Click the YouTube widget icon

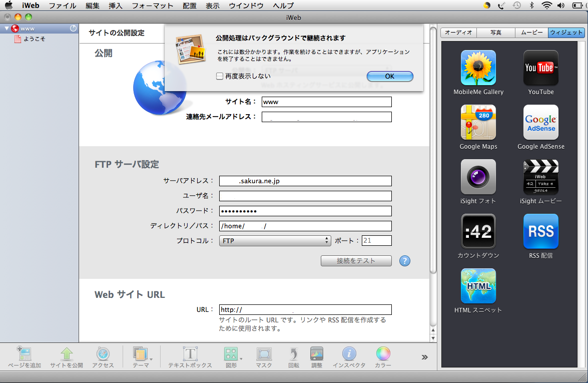tap(540, 68)
